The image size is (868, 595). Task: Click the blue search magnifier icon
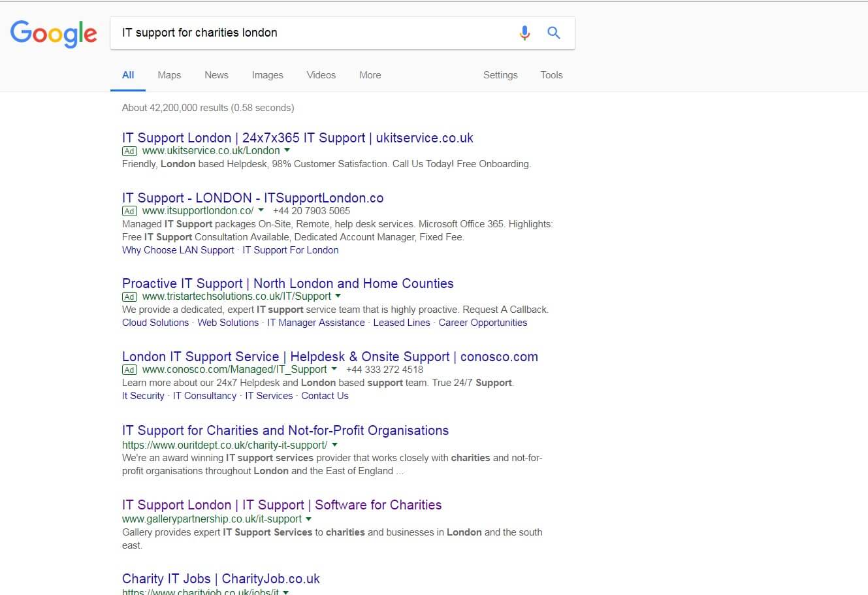click(554, 33)
